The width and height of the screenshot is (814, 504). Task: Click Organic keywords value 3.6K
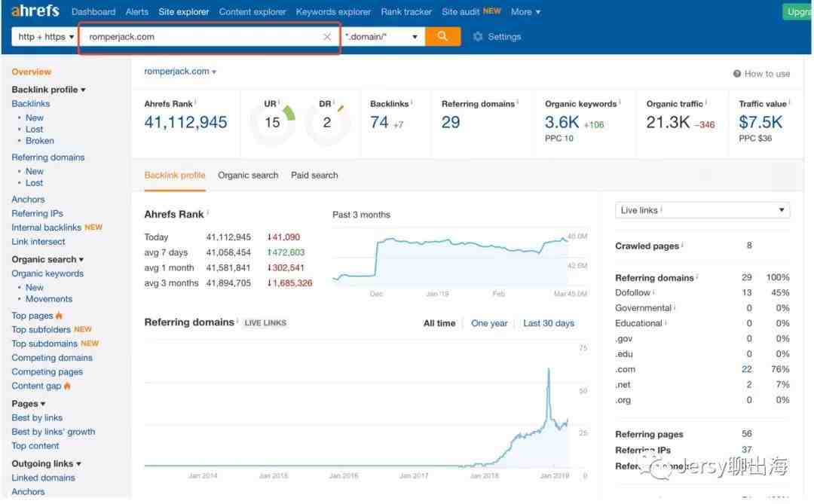click(x=562, y=123)
